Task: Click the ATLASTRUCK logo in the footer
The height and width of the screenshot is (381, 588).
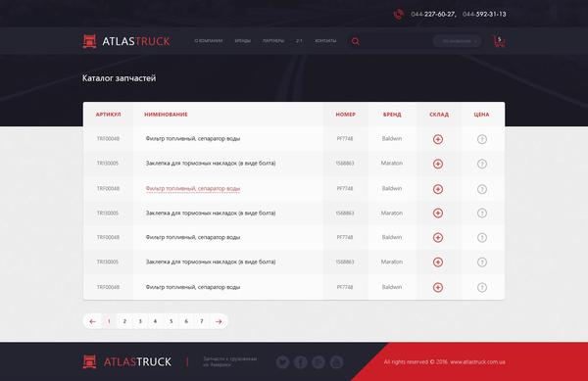Action: coord(126,361)
